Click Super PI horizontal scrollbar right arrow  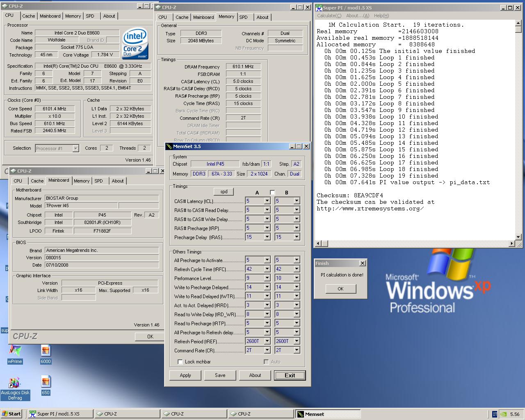point(511,244)
